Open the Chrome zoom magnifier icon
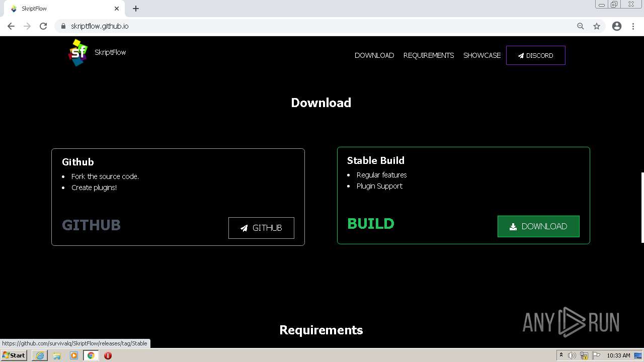Screen dimensions: 644x362 [581, 26]
